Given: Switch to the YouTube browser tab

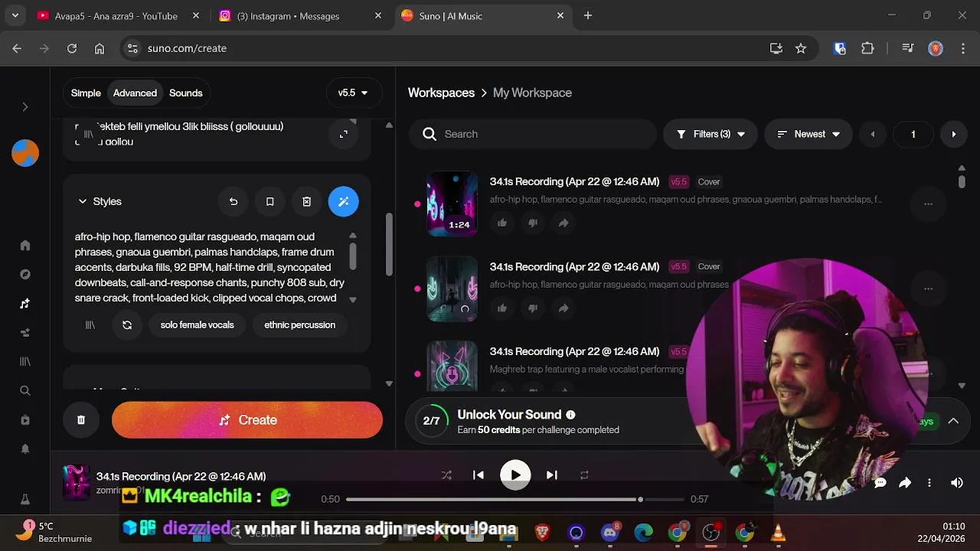Looking at the screenshot, I should [117, 15].
